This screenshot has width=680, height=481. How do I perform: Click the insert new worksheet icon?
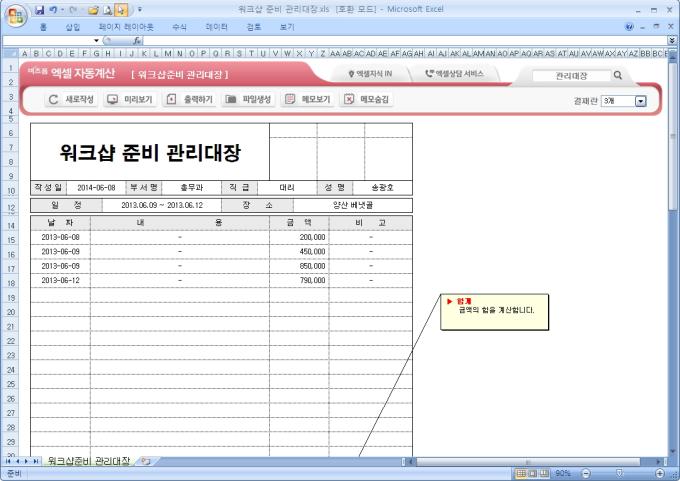[x=146, y=461]
